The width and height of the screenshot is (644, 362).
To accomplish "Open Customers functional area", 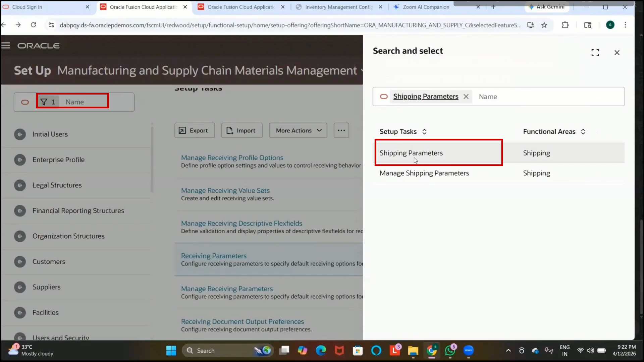I will [x=49, y=261].
